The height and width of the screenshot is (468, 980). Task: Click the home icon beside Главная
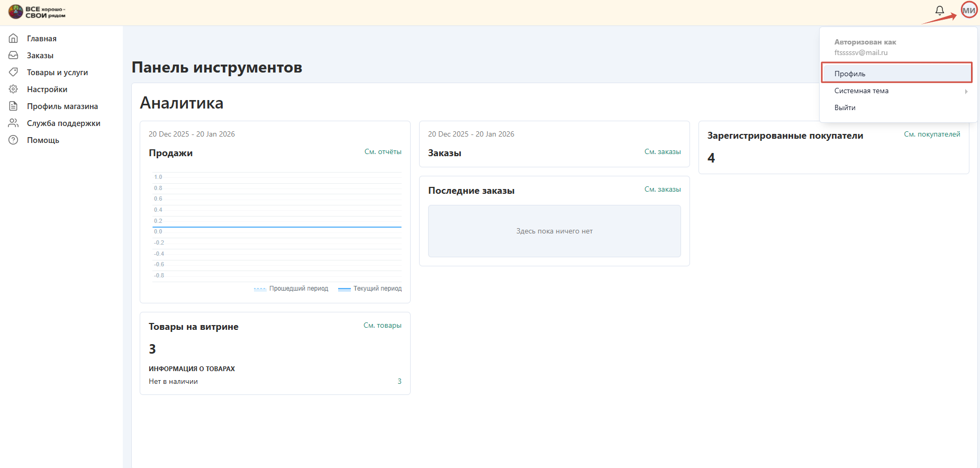tap(14, 39)
